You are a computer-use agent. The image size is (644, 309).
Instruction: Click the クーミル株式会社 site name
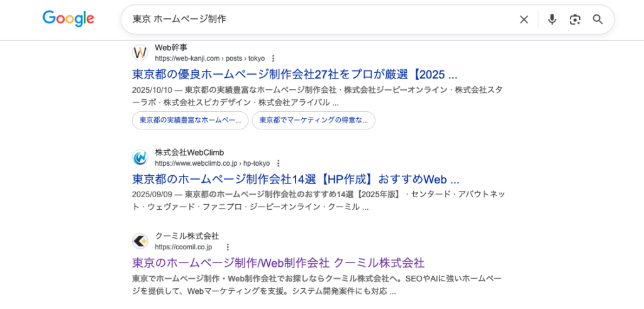[187, 236]
